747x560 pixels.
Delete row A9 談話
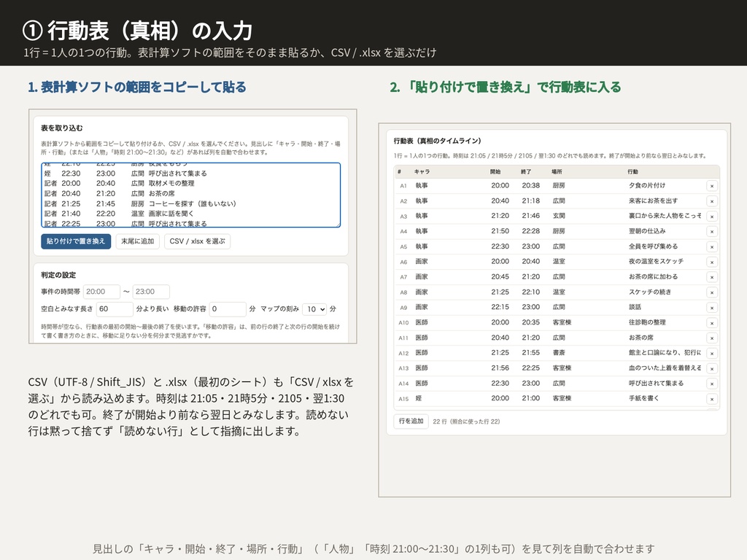point(712,308)
